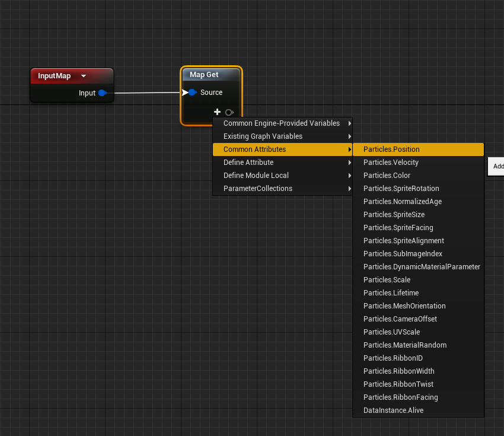Choose Particles.RibbonFacing attribute

pos(418,397)
